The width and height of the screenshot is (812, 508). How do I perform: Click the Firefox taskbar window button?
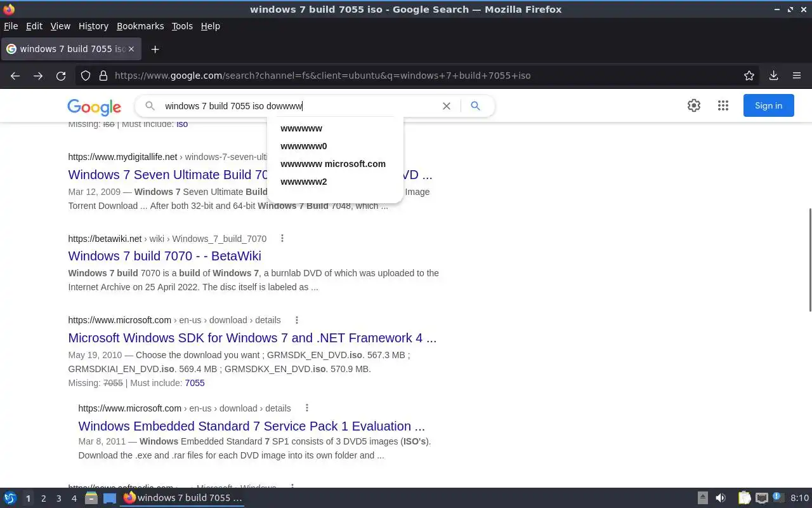point(183,498)
